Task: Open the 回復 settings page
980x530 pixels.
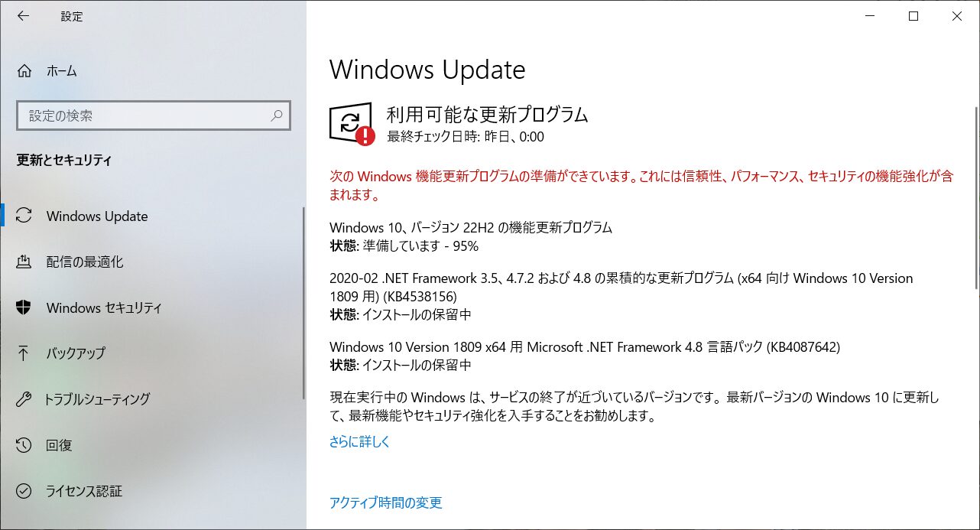Action: [x=153, y=445]
